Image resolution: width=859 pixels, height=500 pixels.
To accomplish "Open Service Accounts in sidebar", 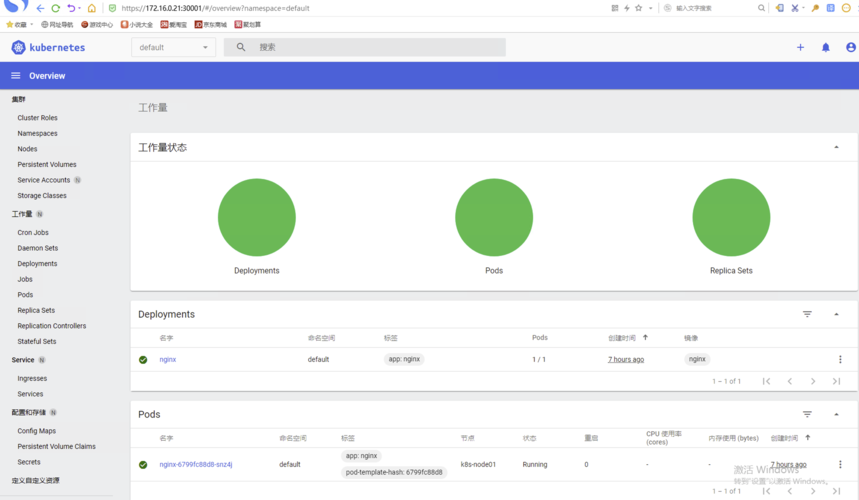I will (43, 180).
